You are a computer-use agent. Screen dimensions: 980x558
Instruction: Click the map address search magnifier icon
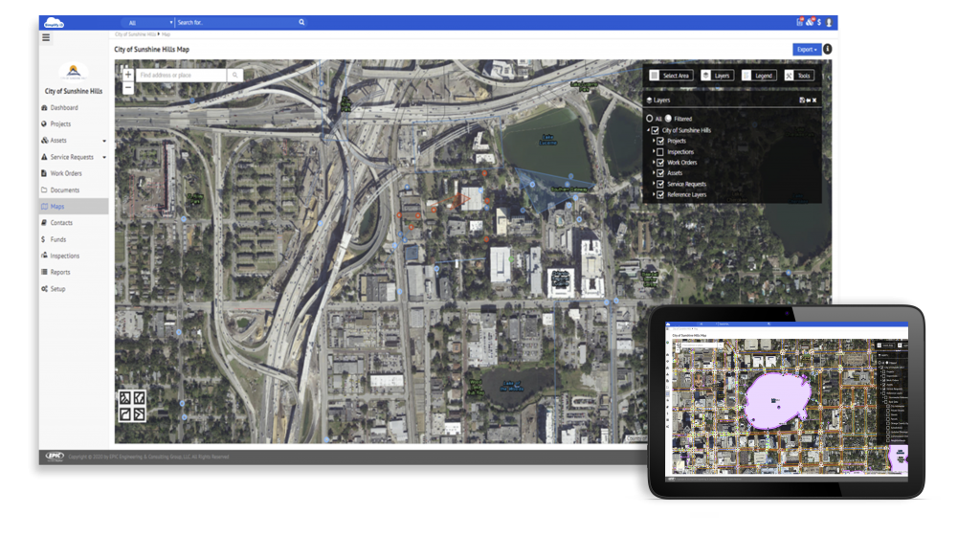click(x=234, y=75)
